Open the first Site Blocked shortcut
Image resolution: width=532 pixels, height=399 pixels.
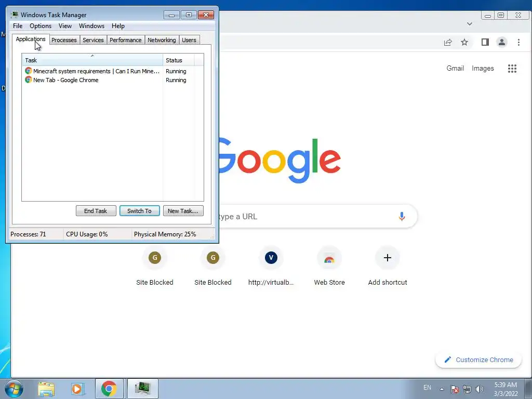155,267
